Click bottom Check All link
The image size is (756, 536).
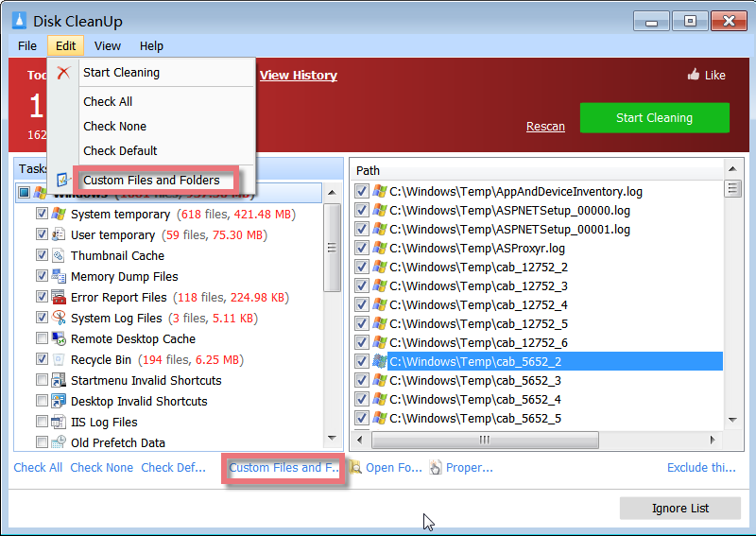click(38, 468)
